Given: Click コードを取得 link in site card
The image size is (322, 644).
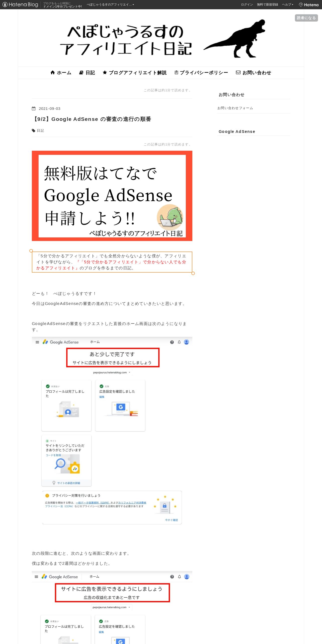Looking at the screenshot, I should pyautogui.click(x=53, y=455).
